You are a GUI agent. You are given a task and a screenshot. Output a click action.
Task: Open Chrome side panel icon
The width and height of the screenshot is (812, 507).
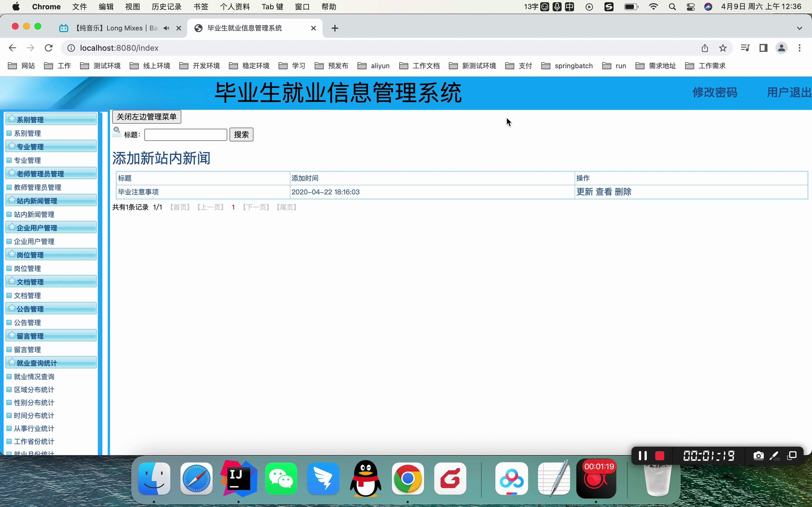point(763,48)
